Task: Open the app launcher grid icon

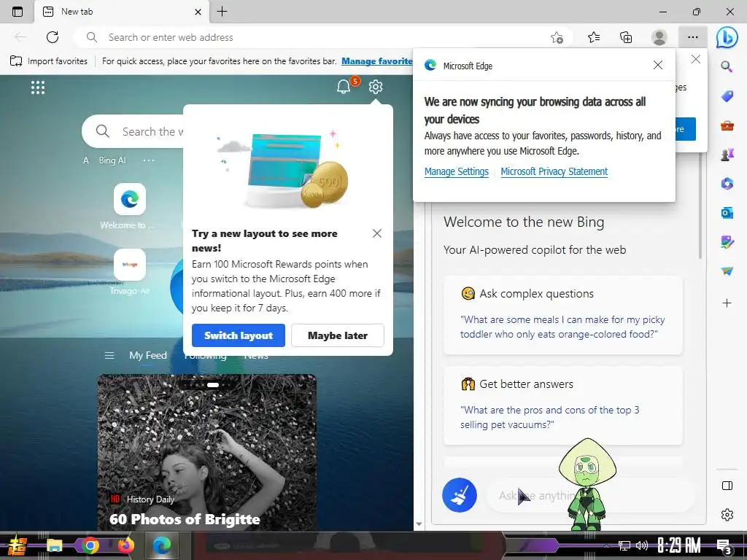Action: pos(38,87)
